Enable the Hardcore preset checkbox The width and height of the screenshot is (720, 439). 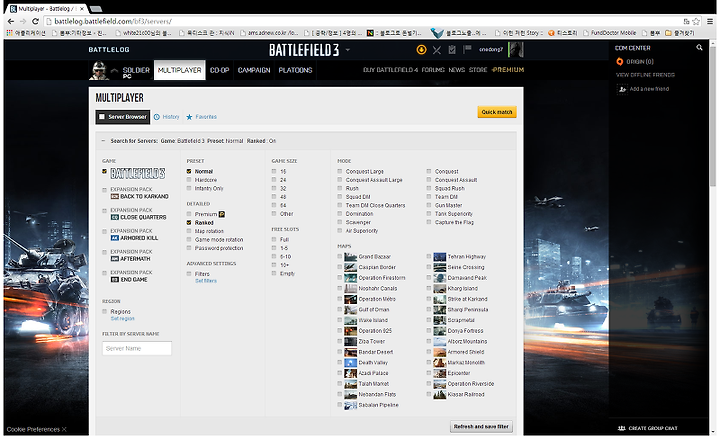point(189,180)
